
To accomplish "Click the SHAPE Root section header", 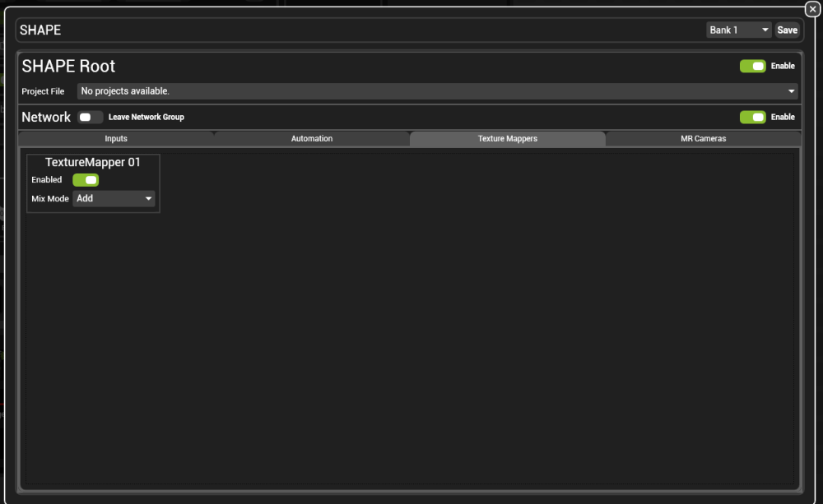I will pos(68,66).
